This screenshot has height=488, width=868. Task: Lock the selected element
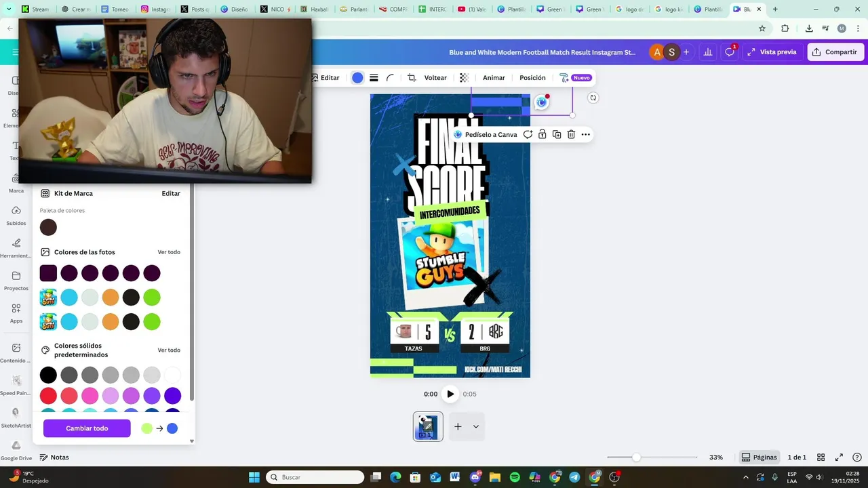(542, 135)
